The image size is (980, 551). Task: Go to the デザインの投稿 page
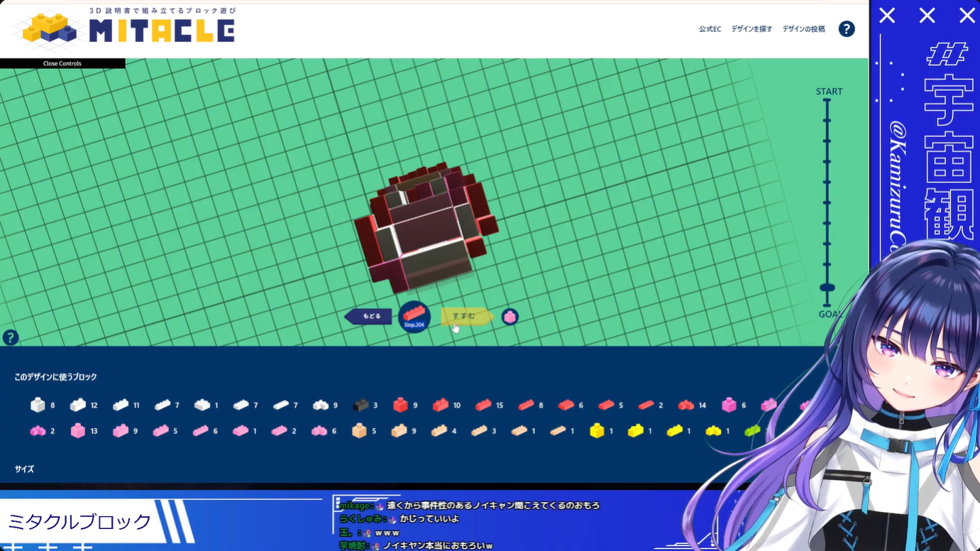coord(803,29)
